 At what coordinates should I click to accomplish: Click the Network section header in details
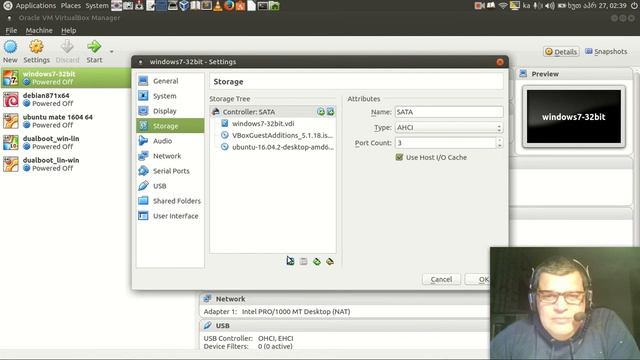[x=344, y=299]
